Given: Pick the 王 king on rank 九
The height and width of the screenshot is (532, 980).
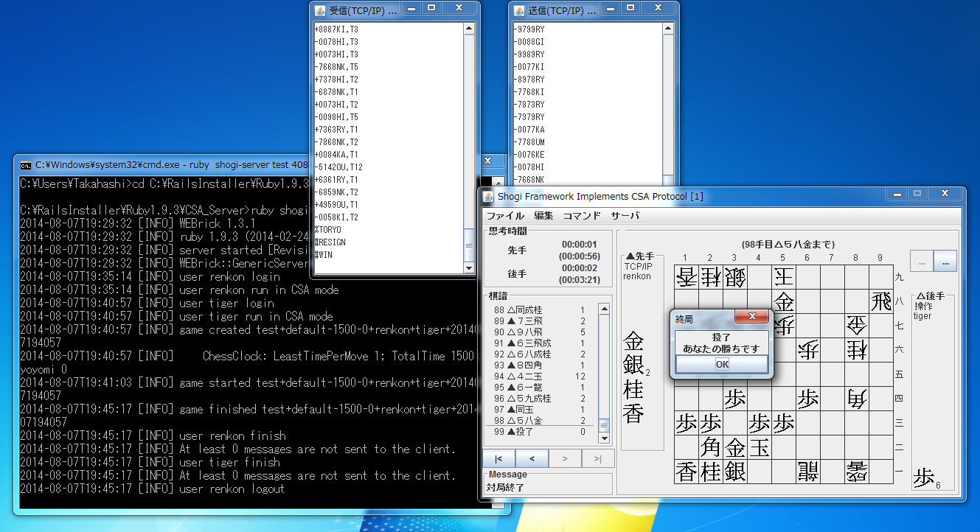Looking at the screenshot, I should pos(784,277).
